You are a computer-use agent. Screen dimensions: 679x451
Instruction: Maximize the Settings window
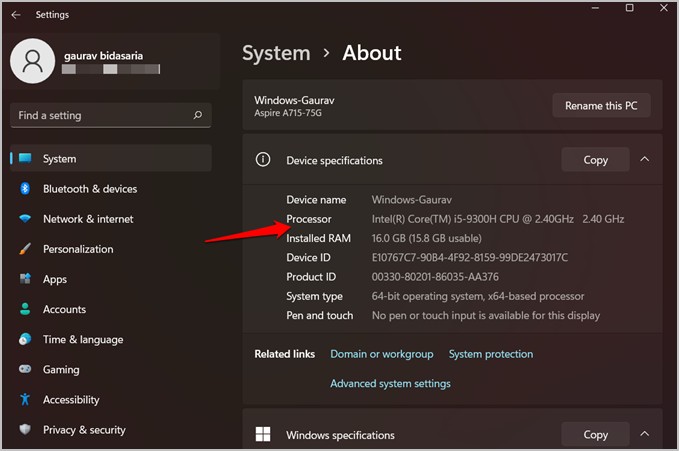(630, 8)
